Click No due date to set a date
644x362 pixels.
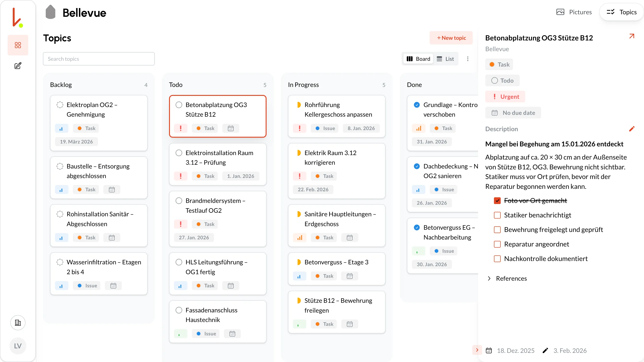point(513,113)
